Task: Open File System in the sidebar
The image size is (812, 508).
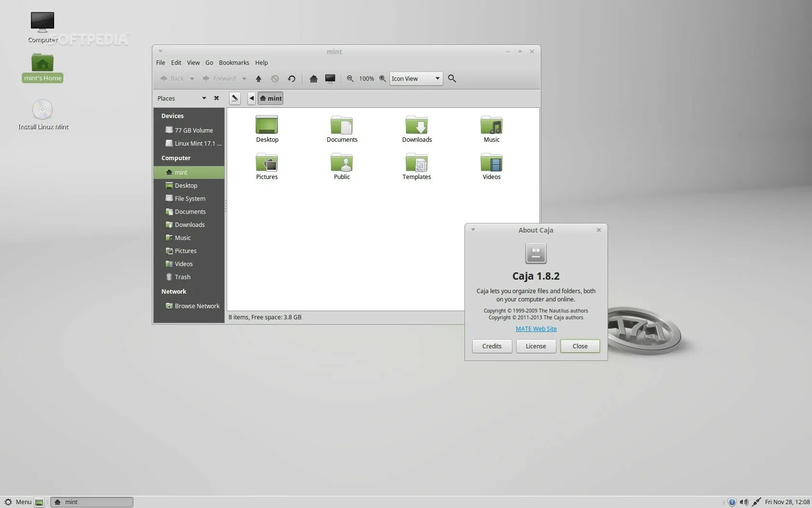Action: click(189, 198)
